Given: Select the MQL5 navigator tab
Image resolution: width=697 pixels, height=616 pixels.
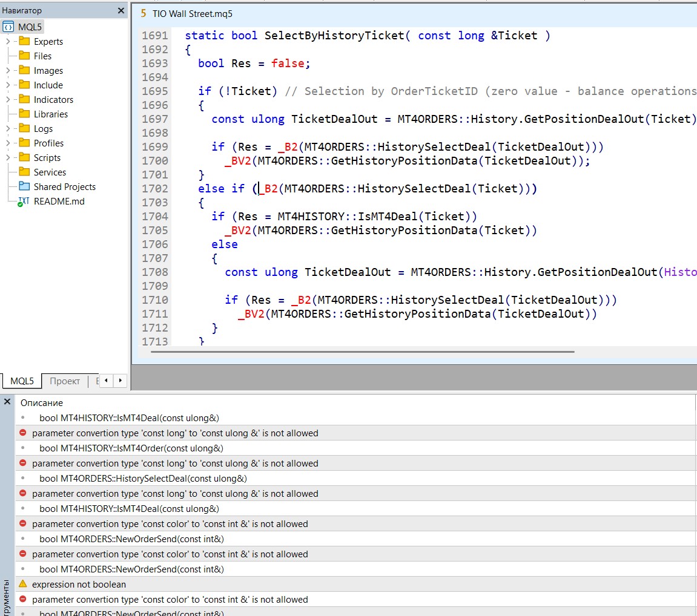Looking at the screenshot, I should coord(22,381).
